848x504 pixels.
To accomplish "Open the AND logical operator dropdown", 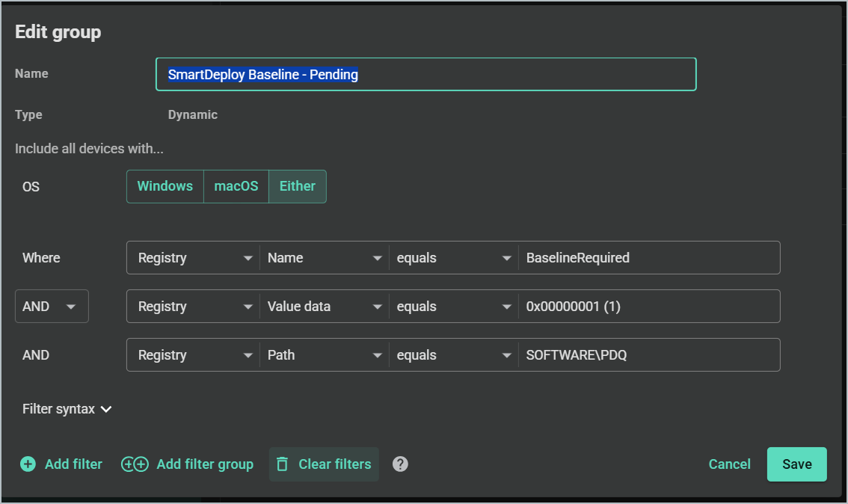I will (52, 307).
